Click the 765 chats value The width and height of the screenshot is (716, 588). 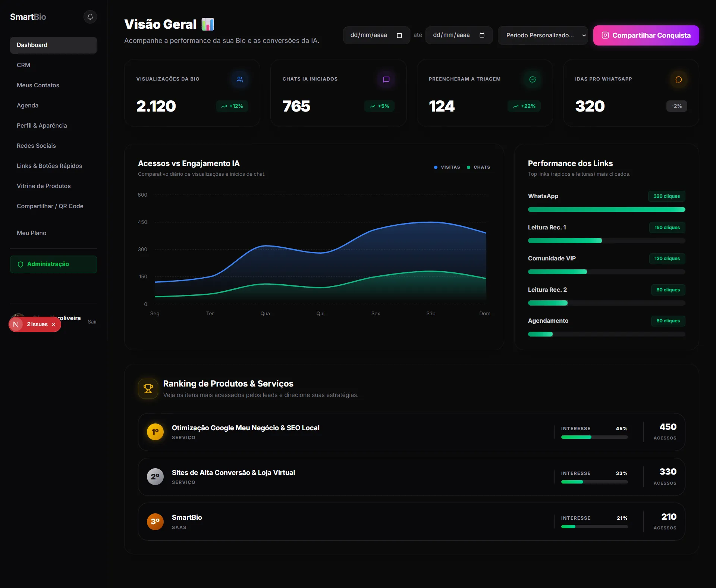tap(296, 106)
